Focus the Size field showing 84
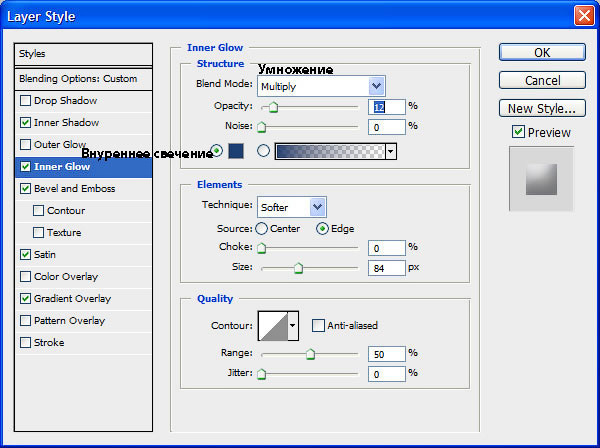The width and height of the screenshot is (600, 448). 386,268
